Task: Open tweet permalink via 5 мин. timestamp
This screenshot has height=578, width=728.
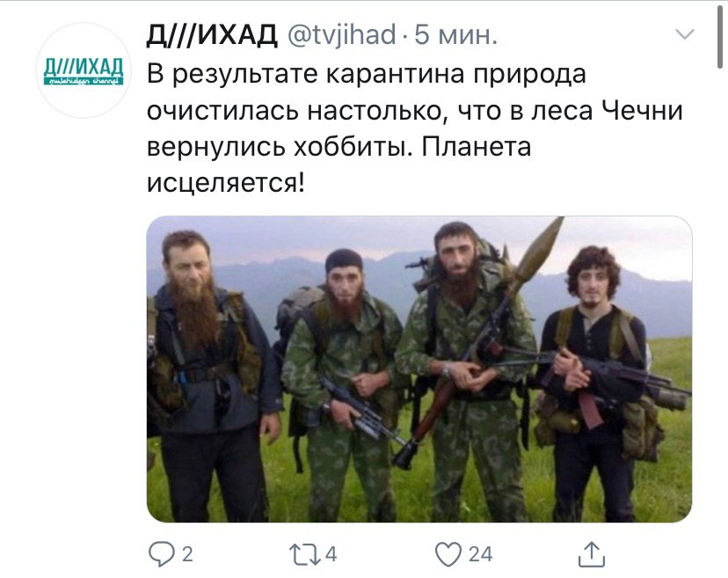Action: 456,35
